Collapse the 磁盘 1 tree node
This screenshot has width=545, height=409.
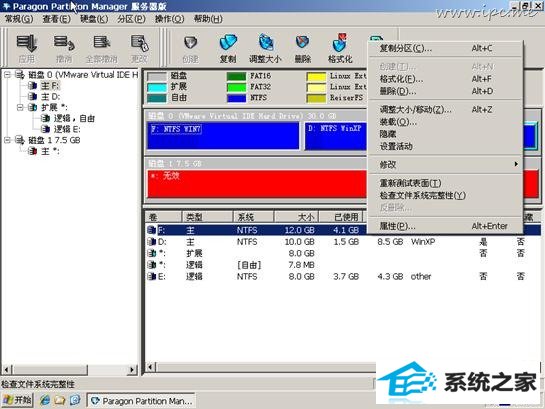tap(7, 140)
